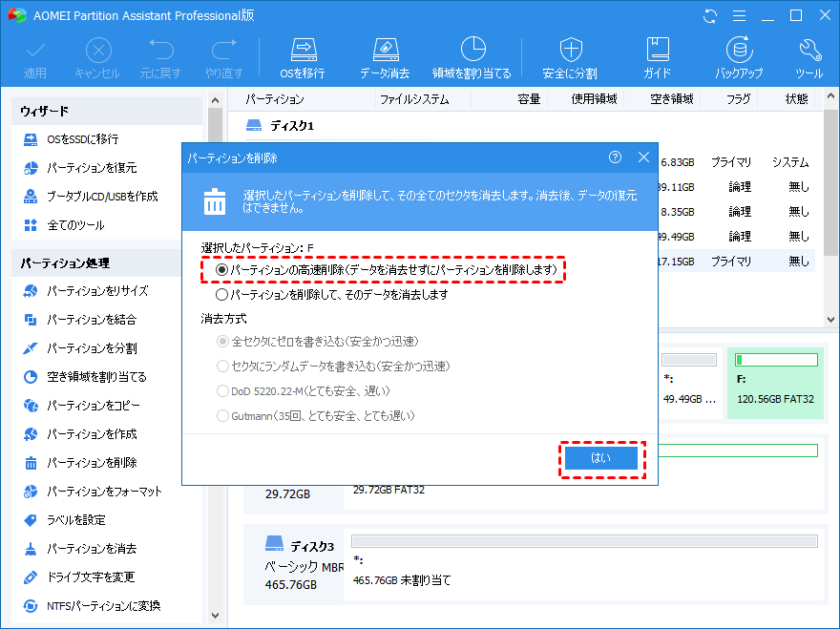
Task: Choose ドライブ文字を変更 operation
Action: point(79,577)
